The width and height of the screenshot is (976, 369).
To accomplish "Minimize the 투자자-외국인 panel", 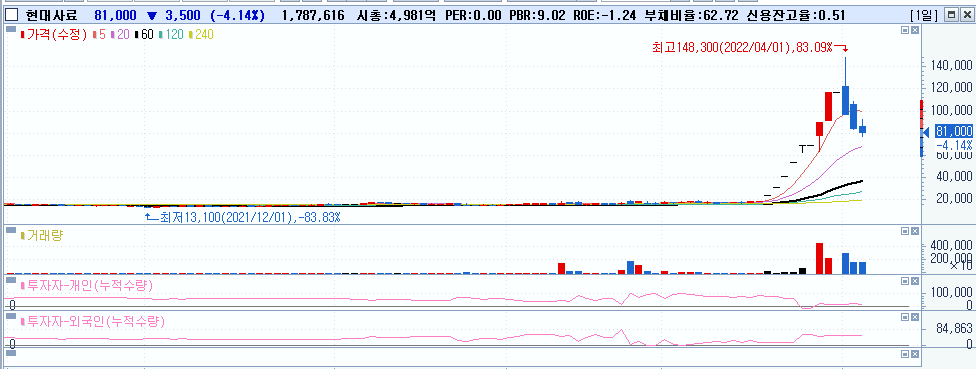I will [905, 317].
